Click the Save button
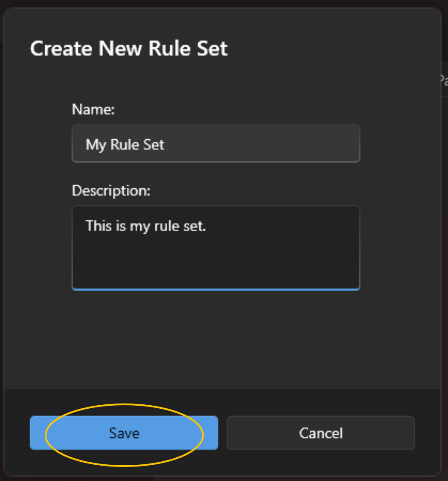The height and width of the screenshot is (481, 448). tap(124, 433)
